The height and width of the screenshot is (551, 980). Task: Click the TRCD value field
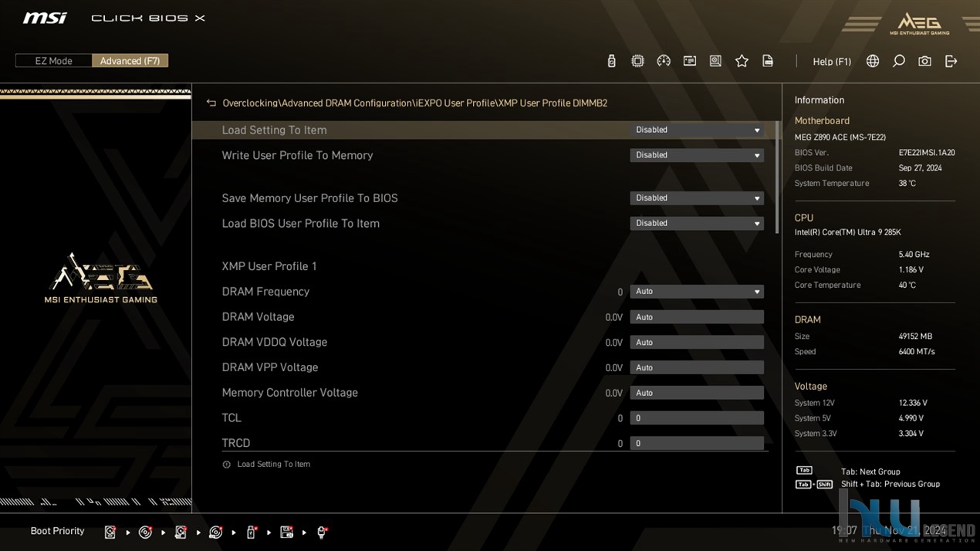point(697,444)
